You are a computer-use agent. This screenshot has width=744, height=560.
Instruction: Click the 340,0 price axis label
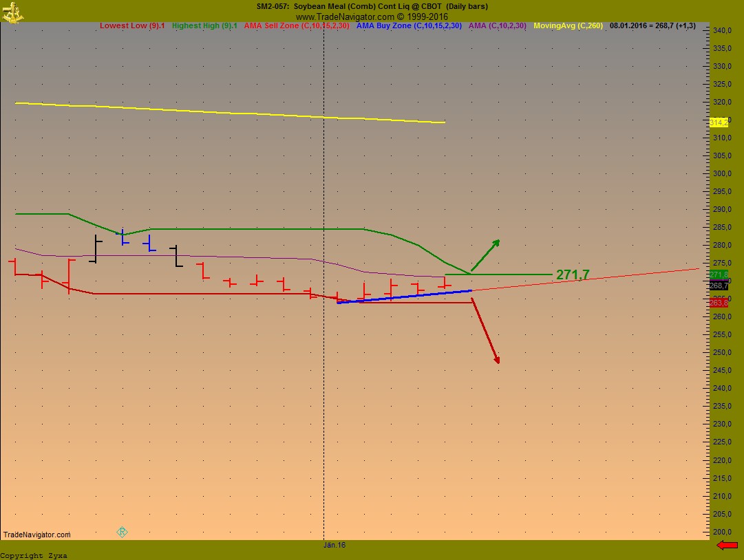[x=722, y=30]
